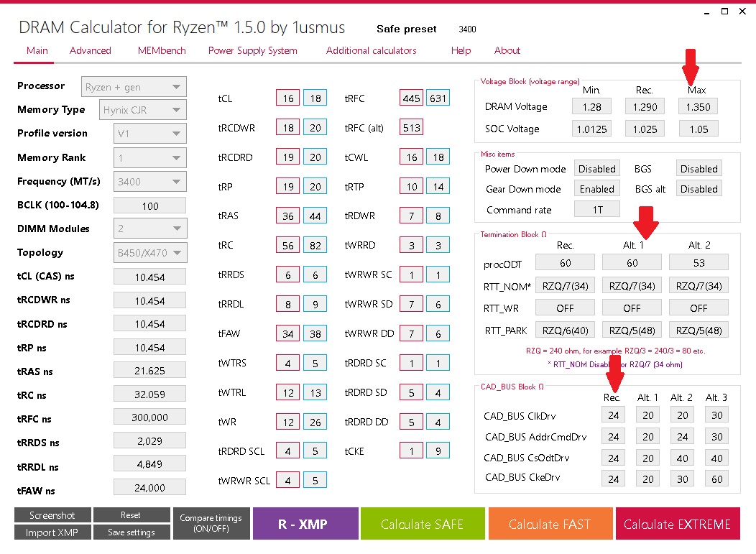Click the Reset button

coord(132,515)
